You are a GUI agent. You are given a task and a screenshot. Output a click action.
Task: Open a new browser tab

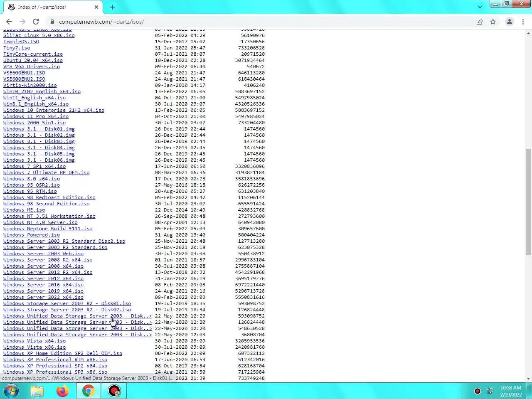(x=112, y=7)
